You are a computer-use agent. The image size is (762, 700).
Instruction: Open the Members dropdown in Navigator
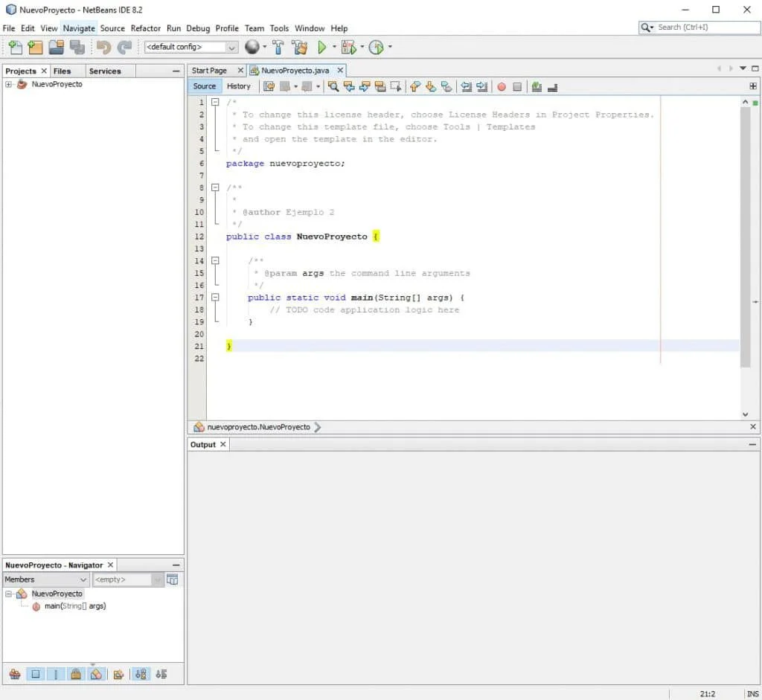coord(45,579)
